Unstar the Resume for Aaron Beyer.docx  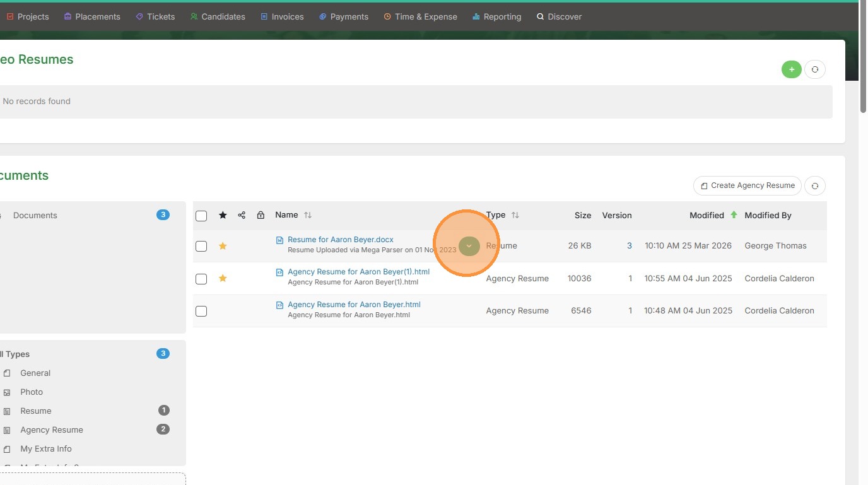pos(223,246)
